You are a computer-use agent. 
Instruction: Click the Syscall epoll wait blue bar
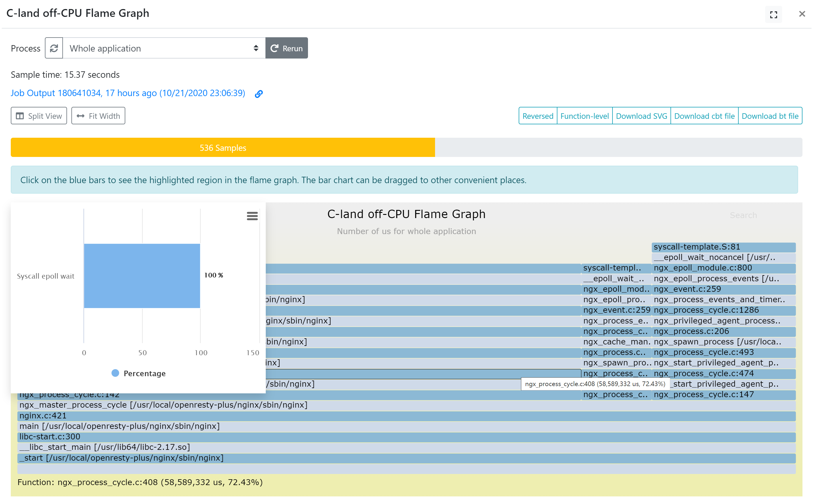142,276
